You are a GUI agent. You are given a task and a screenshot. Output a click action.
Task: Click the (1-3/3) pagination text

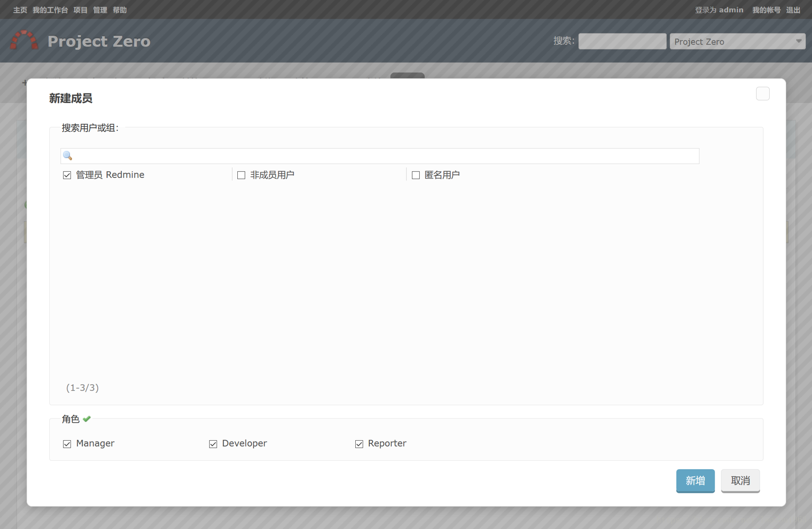pyautogui.click(x=82, y=387)
